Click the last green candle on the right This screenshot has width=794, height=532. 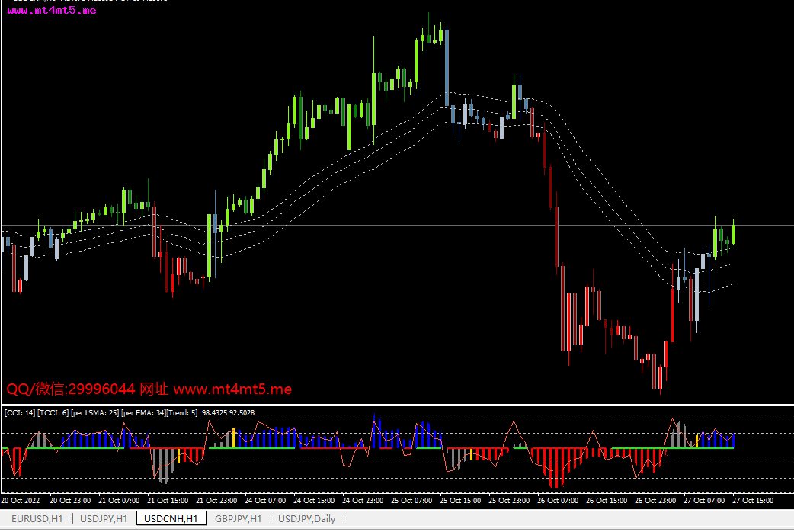(x=733, y=232)
